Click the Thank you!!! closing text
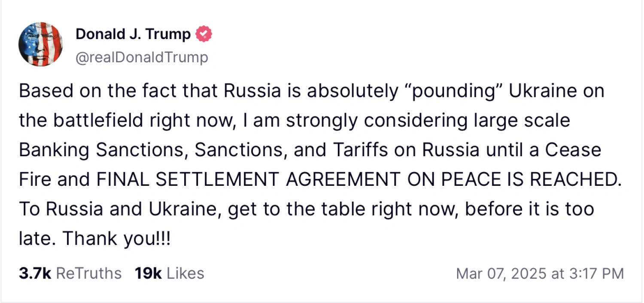 [117, 239]
